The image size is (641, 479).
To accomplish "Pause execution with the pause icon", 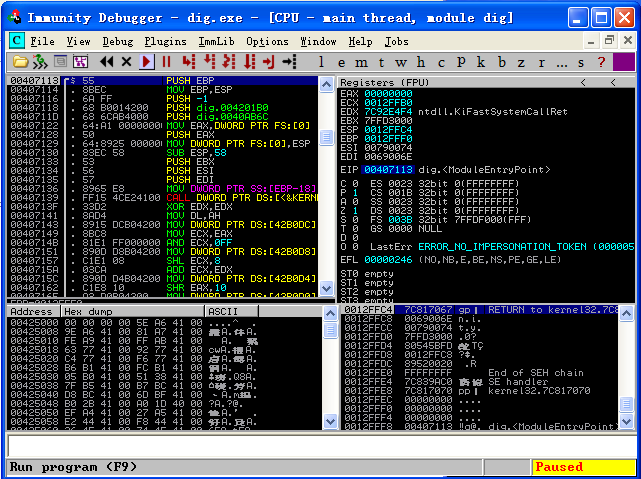I will 166,62.
